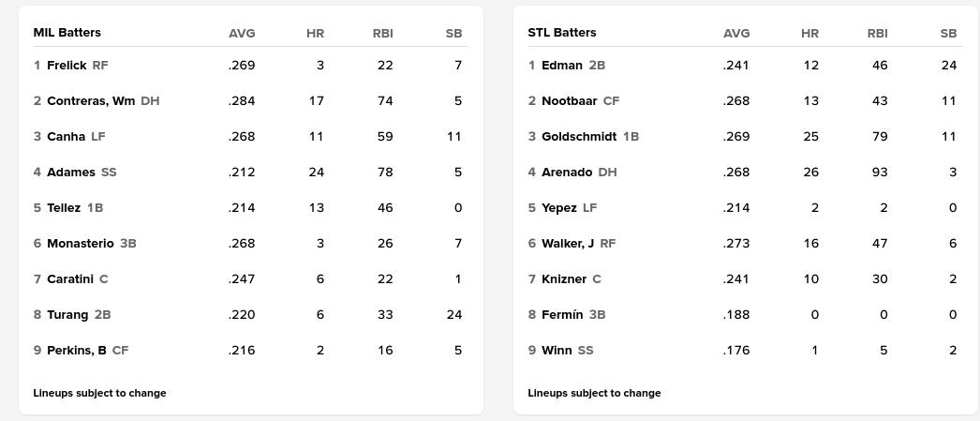
Task: Open Adames player profile link
Action: (71, 173)
